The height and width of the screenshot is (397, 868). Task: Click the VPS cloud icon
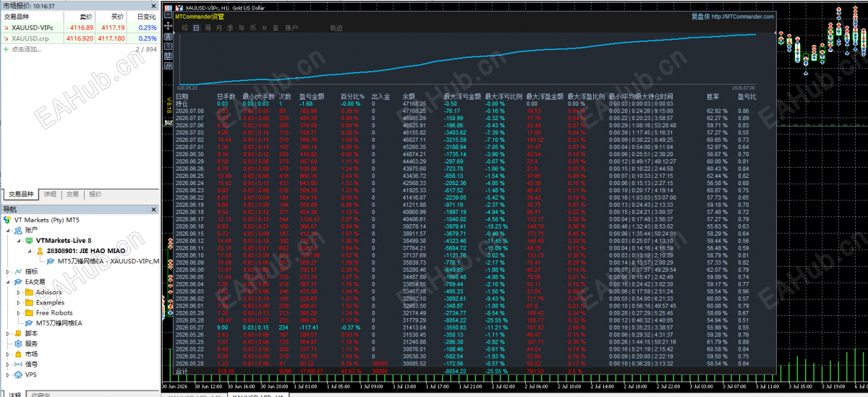point(17,375)
